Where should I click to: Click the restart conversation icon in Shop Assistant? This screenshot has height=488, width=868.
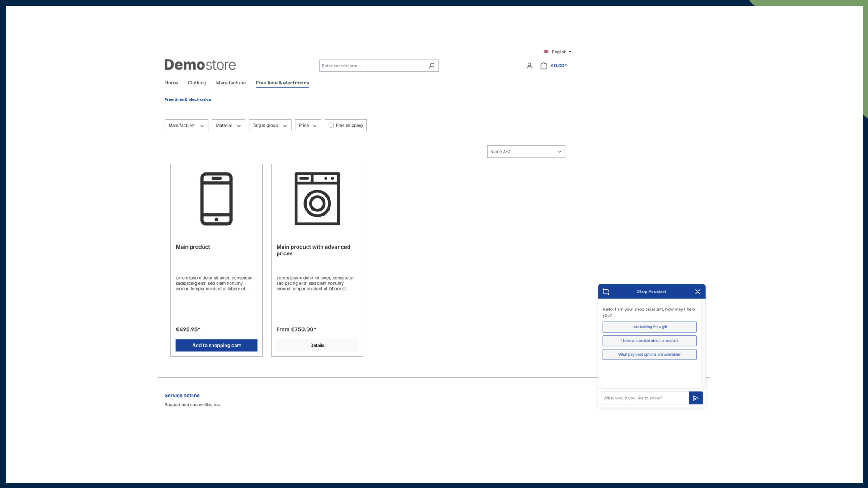click(606, 291)
